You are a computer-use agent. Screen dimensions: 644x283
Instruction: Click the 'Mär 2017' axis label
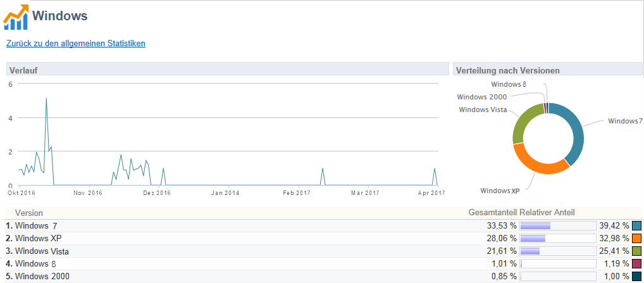pos(366,192)
